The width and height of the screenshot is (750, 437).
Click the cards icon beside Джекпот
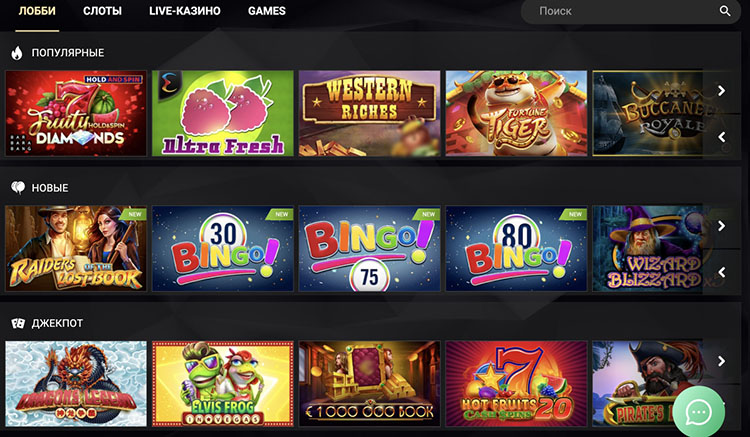pos(18,323)
